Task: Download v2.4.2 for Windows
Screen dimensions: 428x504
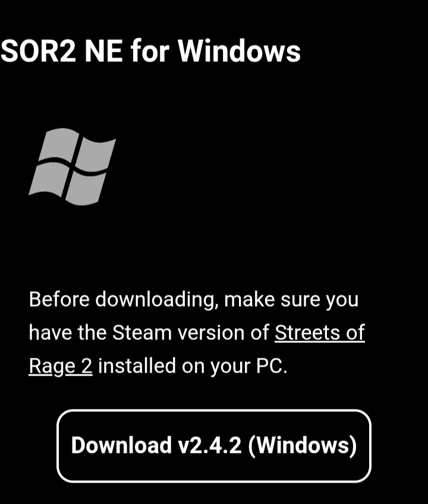Action: [214, 446]
